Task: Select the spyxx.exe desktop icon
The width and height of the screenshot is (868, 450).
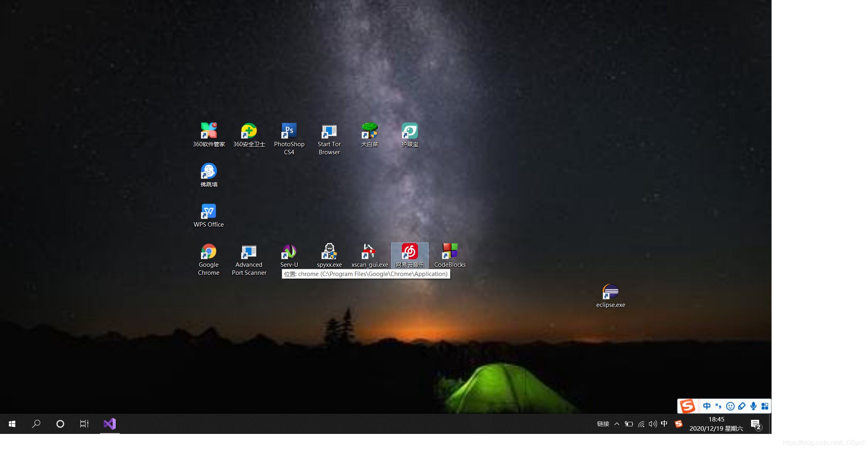Action: 329,252
